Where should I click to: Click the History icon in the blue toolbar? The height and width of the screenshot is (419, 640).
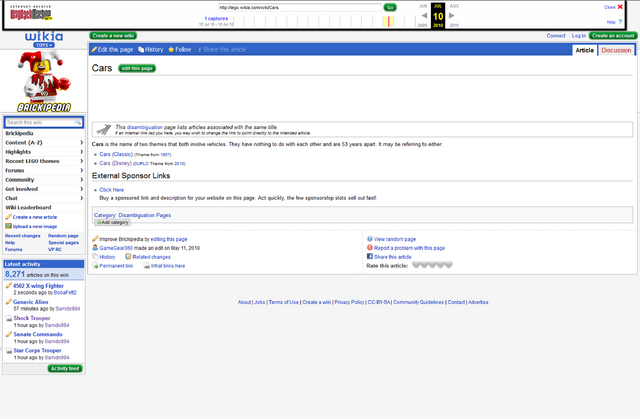point(141,49)
